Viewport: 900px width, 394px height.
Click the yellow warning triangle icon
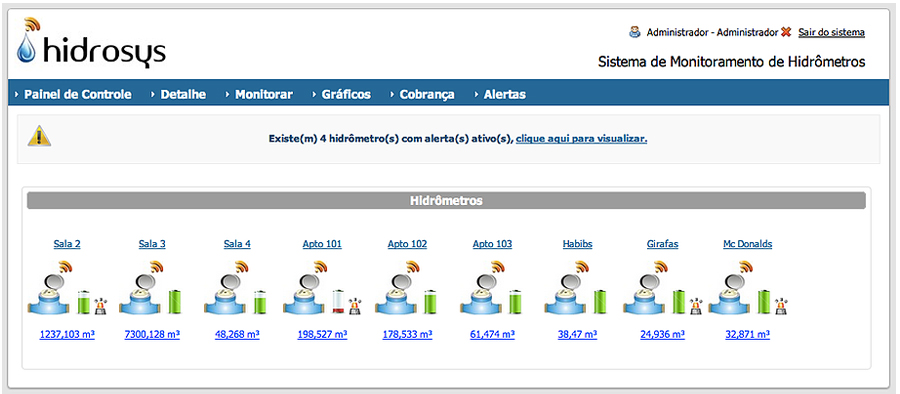[39, 136]
